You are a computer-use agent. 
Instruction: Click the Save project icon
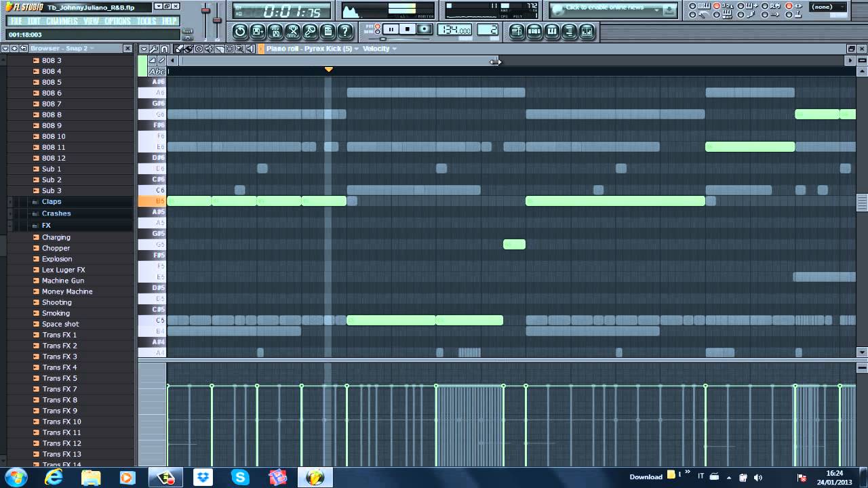tap(275, 31)
